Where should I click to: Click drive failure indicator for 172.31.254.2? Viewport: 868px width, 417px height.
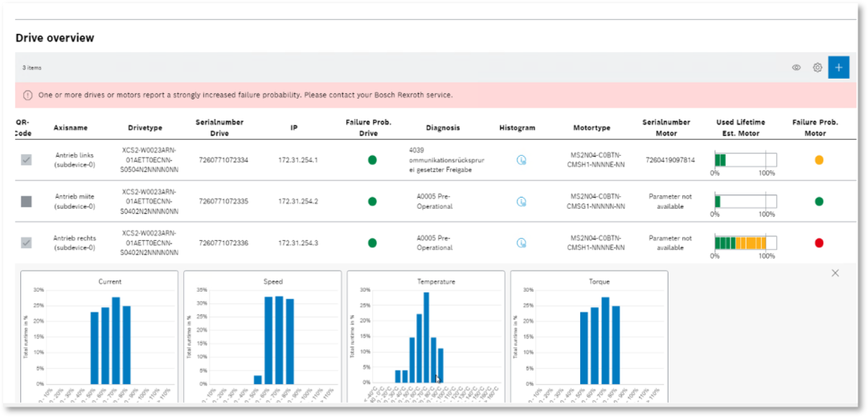point(372,202)
